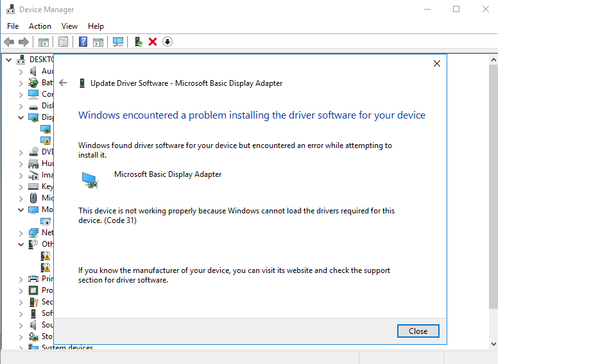Screen dimensions: 616x364
Task: Click the vertical scrollbar thumb
Action: [x=493, y=186]
